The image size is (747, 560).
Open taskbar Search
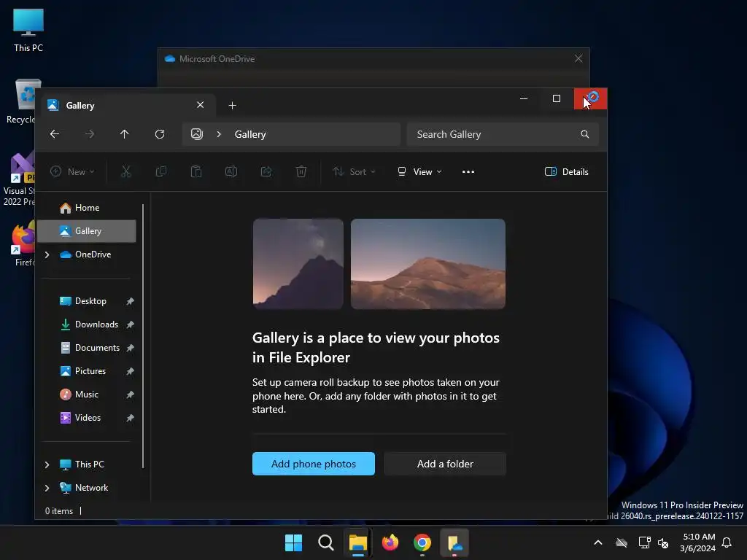[326, 542]
